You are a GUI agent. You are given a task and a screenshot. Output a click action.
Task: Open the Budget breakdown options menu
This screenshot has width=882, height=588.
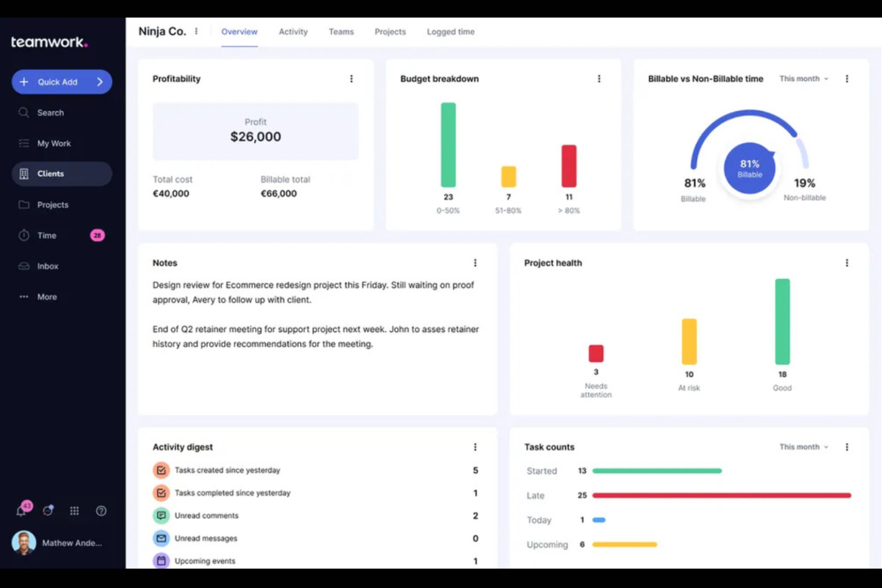[x=599, y=78]
